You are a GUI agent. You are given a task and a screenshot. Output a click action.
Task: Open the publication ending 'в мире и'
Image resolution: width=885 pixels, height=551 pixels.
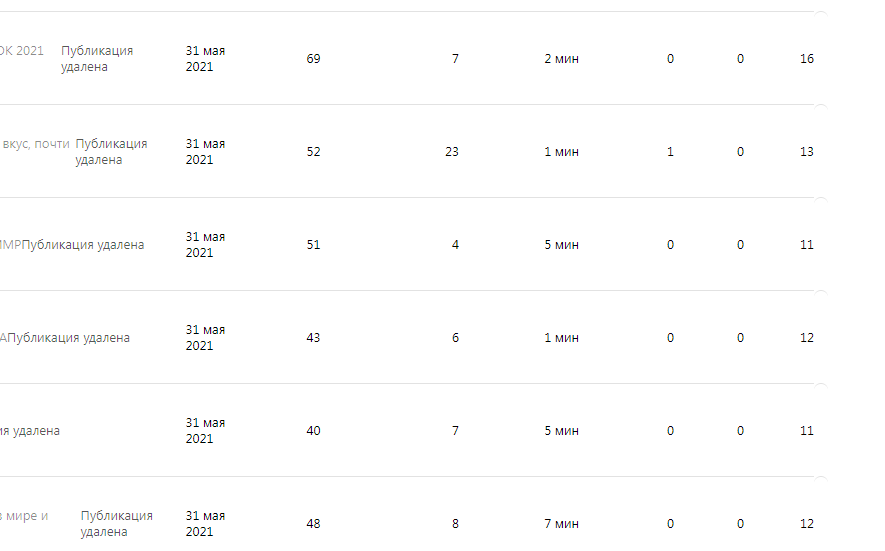coord(24,516)
